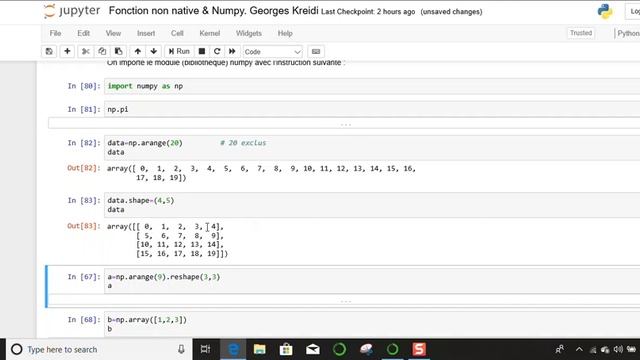
Task: Move selected cell down arrow
Action: point(153,51)
